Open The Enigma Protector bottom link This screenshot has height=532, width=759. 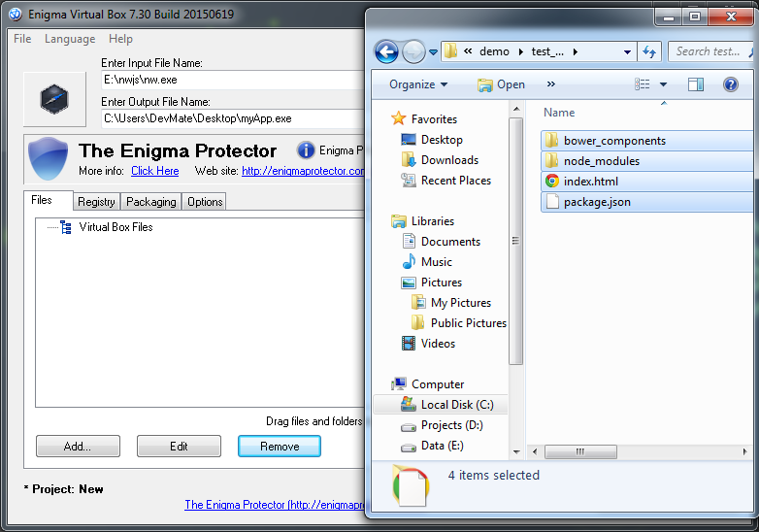tap(274, 505)
